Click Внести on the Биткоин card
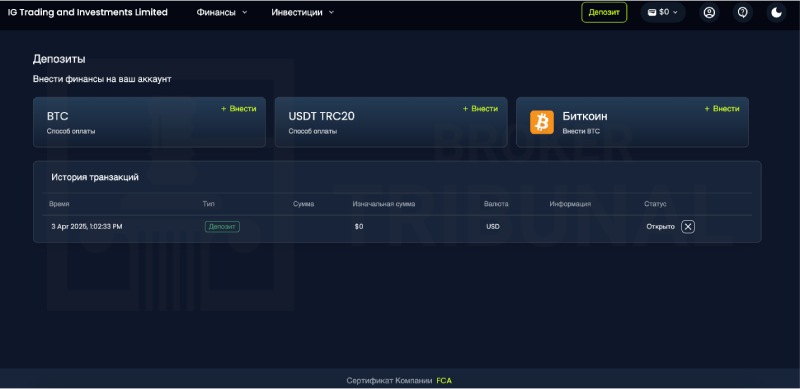The image size is (800, 389). coord(722,109)
